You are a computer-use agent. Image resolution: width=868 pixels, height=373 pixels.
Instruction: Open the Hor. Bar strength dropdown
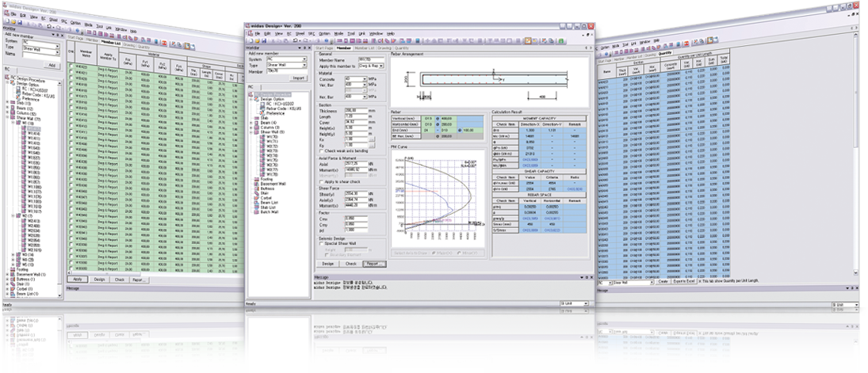coord(365,97)
